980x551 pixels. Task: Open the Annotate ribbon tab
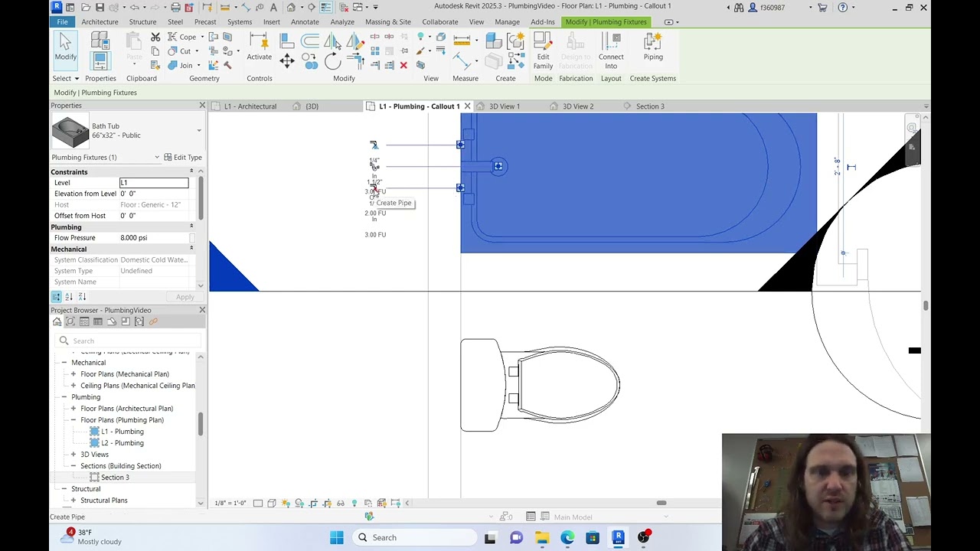tap(305, 21)
